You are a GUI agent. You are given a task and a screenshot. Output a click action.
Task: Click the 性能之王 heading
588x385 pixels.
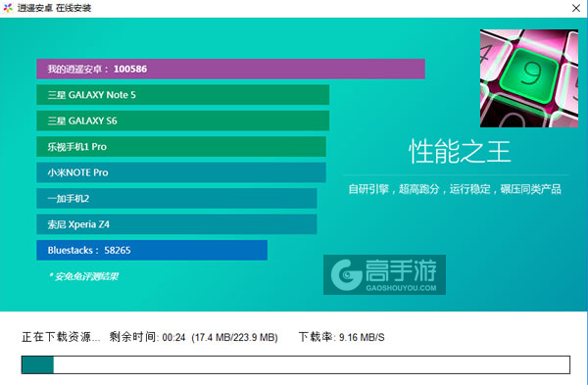coord(460,152)
